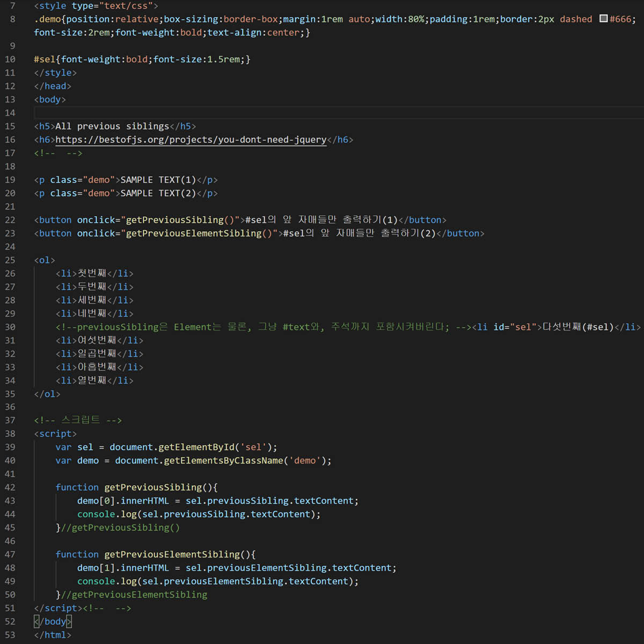
Task: Click the closing </style> tag
Action: point(55,72)
